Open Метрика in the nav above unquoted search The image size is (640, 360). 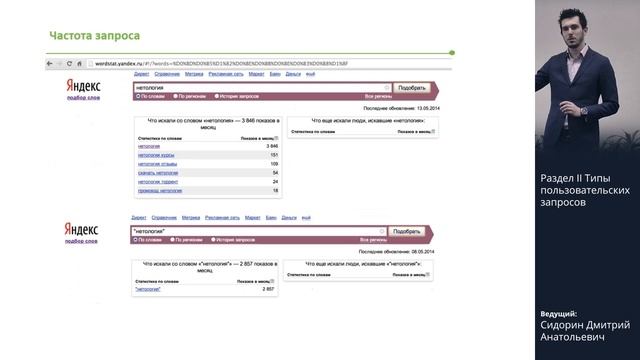point(194,74)
